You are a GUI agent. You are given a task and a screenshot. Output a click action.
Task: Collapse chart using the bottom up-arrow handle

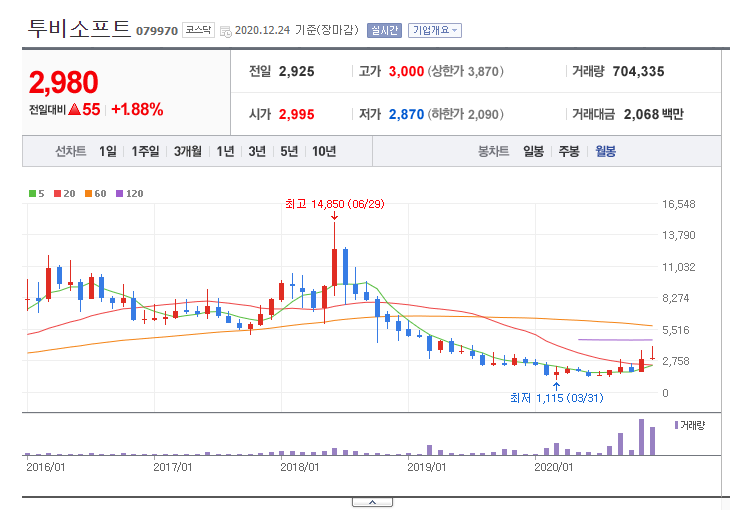[x=372, y=502]
